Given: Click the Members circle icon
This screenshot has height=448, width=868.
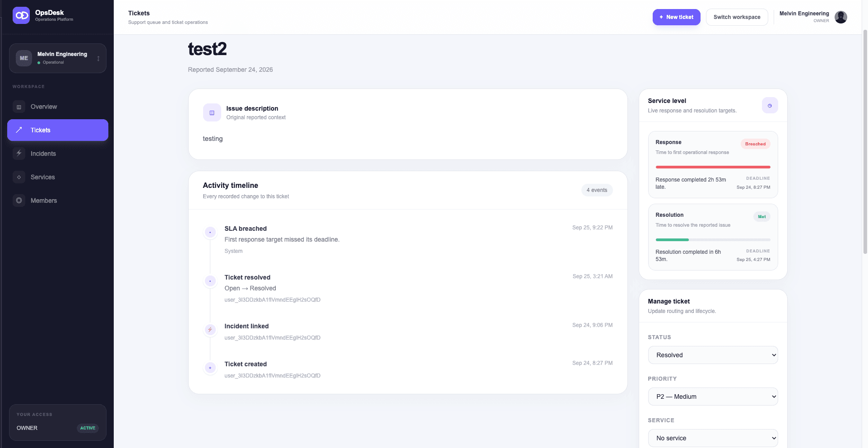Looking at the screenshot, I should tap(19, 201).
